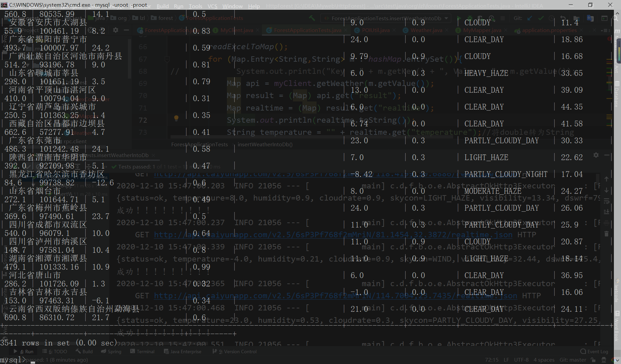Clear the Run console with the trash icon
The width and height of the screenshot is (621, 364).
607,234
